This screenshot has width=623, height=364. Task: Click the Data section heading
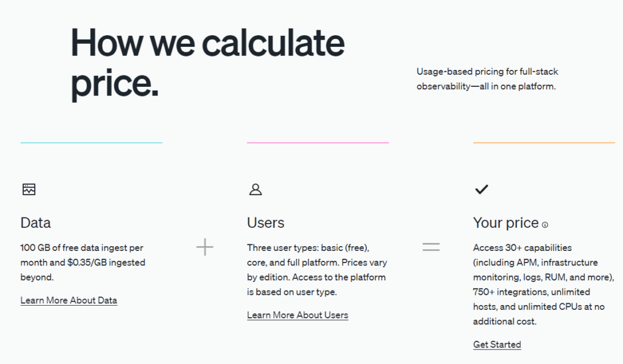click(36, 223)
